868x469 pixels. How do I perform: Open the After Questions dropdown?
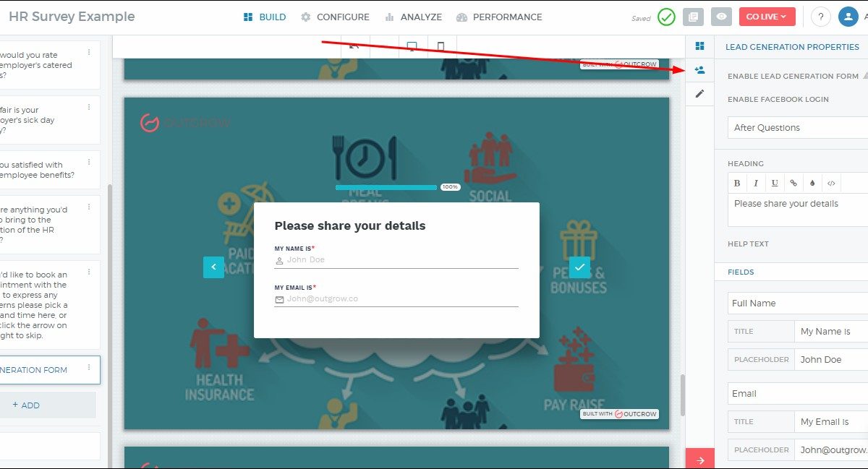(x=796, y=128)
